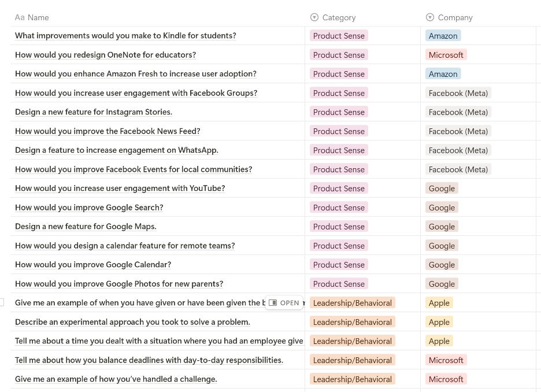Click the Product Sense tag on the WhatsApp row
The width and height of the screenshot is (541, 392).
pyautogui.click(x=339, y=150)
